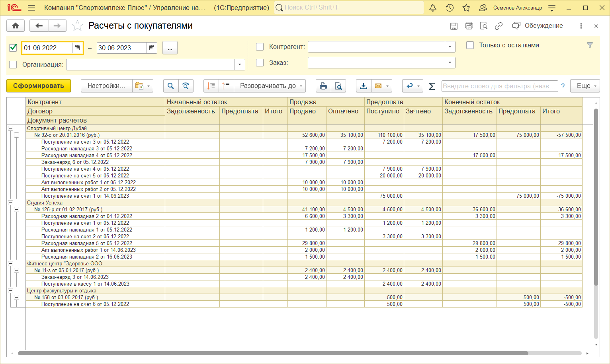Viewport: 610px width, 364px height.
Task: Open the 1C main menu logo
Action: [x=14, y=8]
